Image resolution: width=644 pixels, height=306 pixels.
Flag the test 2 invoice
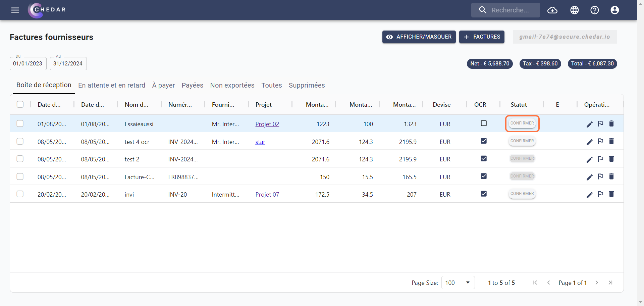pyautogui.click(x=600, y=159)
